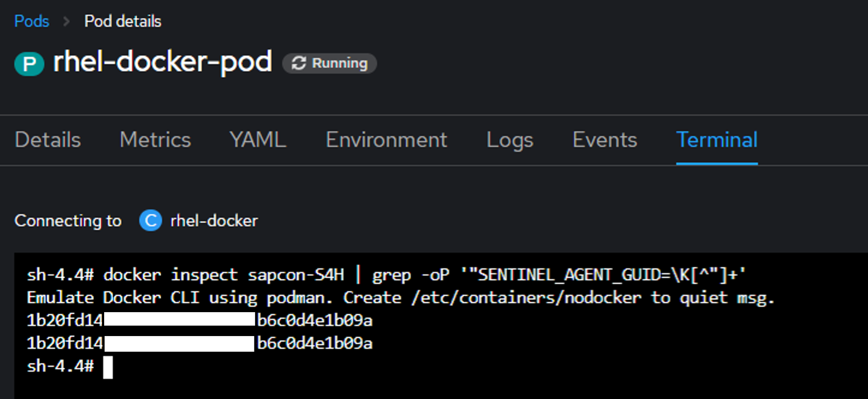Click the blue C container badge icon
The image size is (868, 399).
(150, 221)
